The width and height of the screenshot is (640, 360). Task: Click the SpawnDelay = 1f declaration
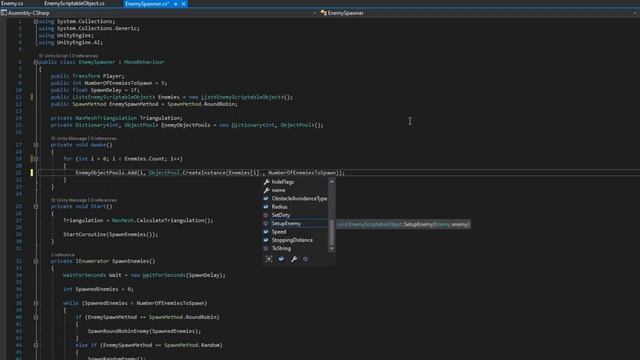point(95,90)
